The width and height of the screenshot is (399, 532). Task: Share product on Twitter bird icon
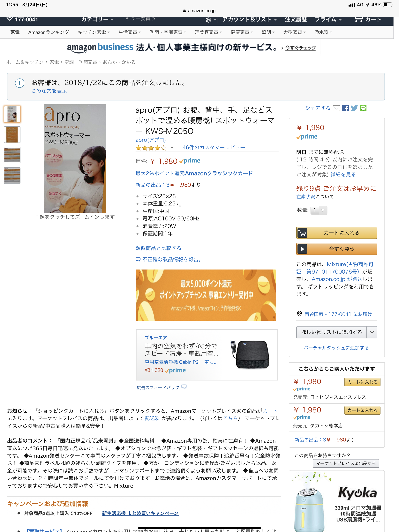pos(354,108)
